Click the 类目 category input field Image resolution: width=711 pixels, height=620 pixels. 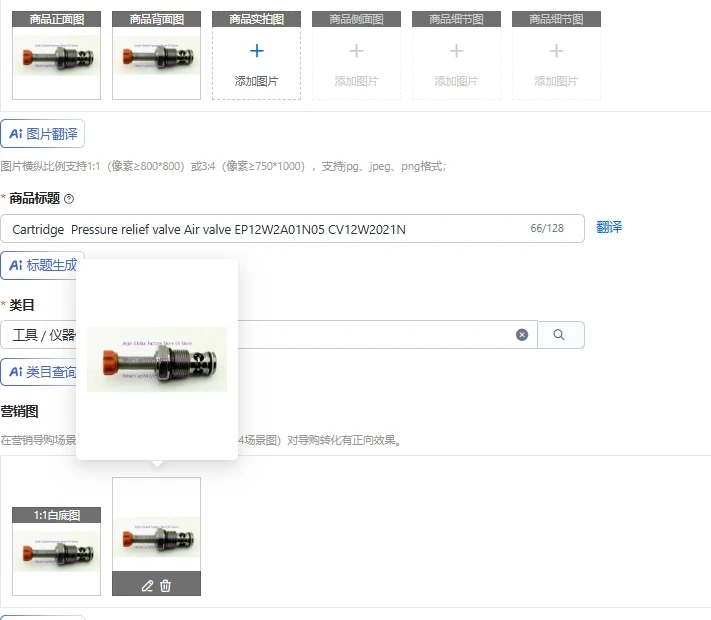[x=269, y=335]
